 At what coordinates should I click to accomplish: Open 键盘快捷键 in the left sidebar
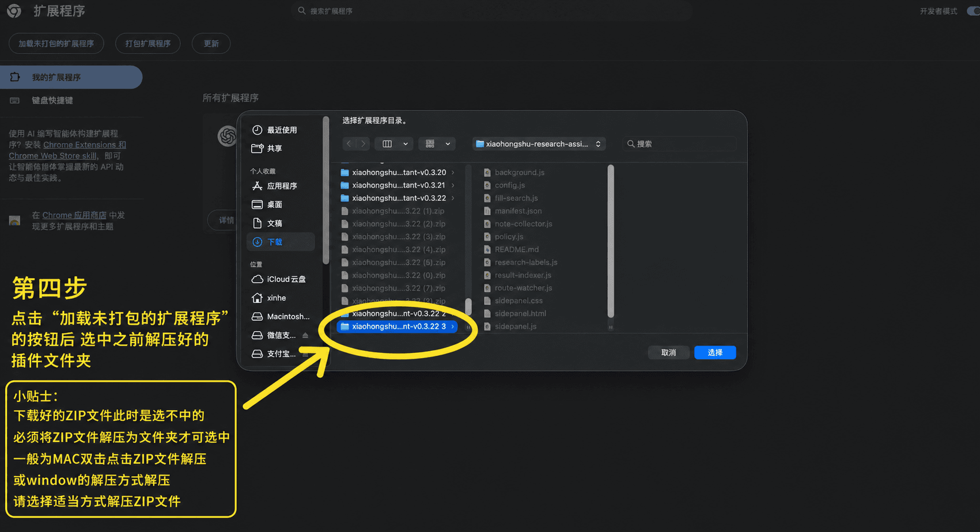(52, 100)
